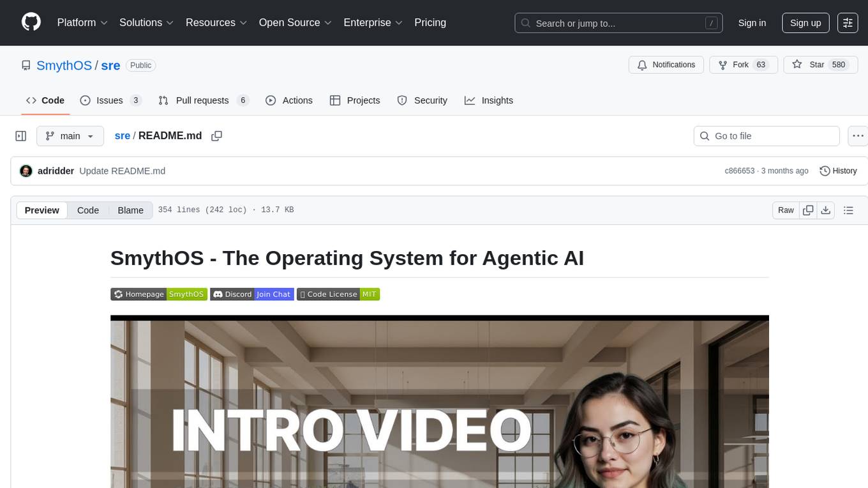This screenshot has height=488, width=868.
Task: Open the Pricing page
Action: (430, 22)
